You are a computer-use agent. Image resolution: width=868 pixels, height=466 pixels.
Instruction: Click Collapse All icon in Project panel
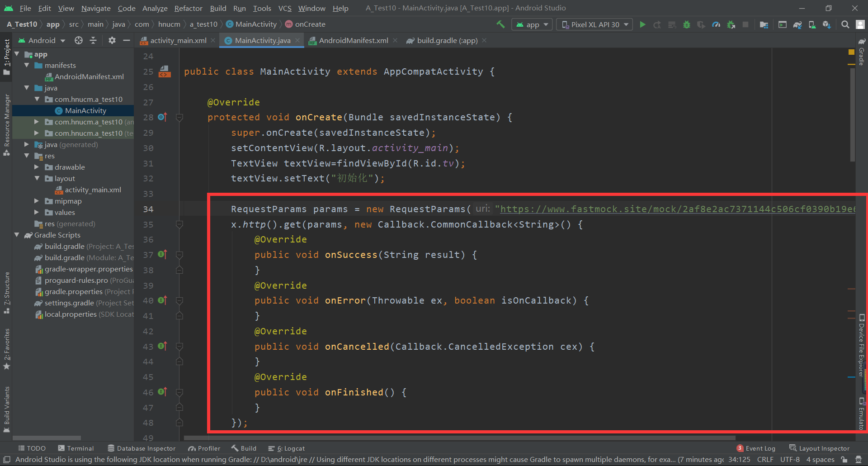point(93,40)
